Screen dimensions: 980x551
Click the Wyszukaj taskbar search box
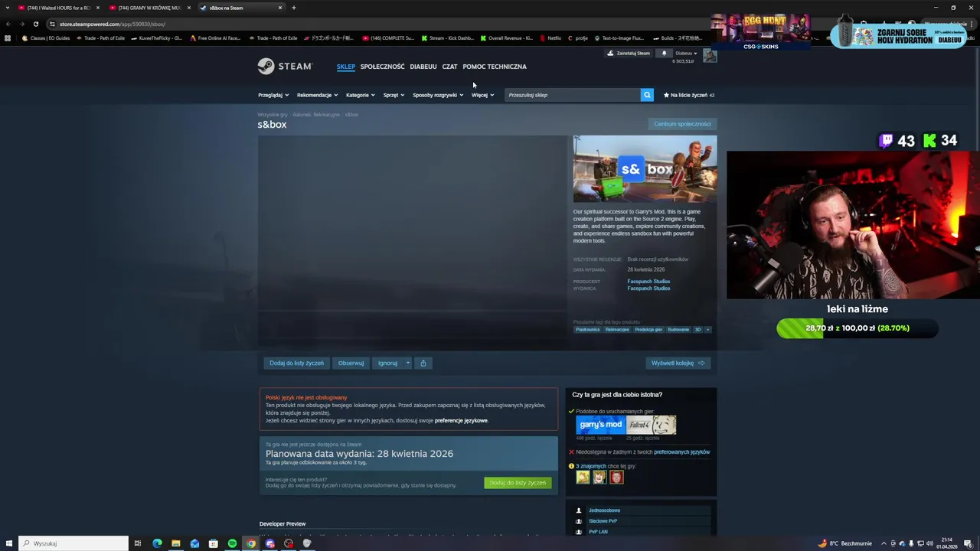[73, 543]
